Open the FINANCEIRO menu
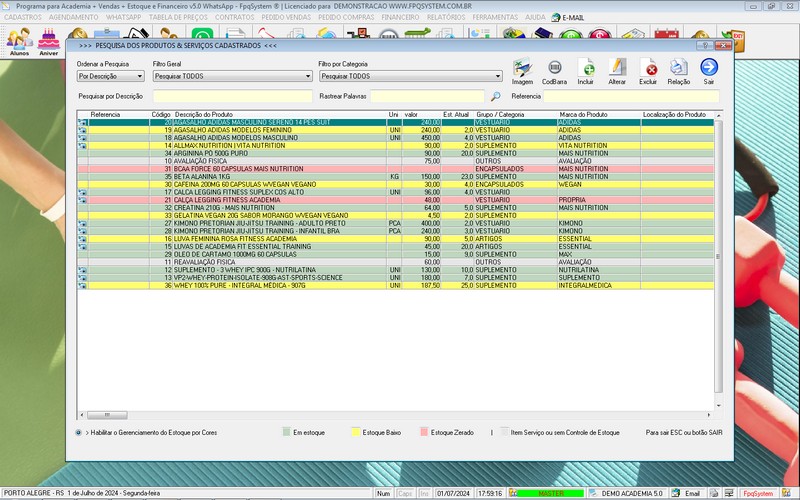Screen dimensions: 800x500 400,17
